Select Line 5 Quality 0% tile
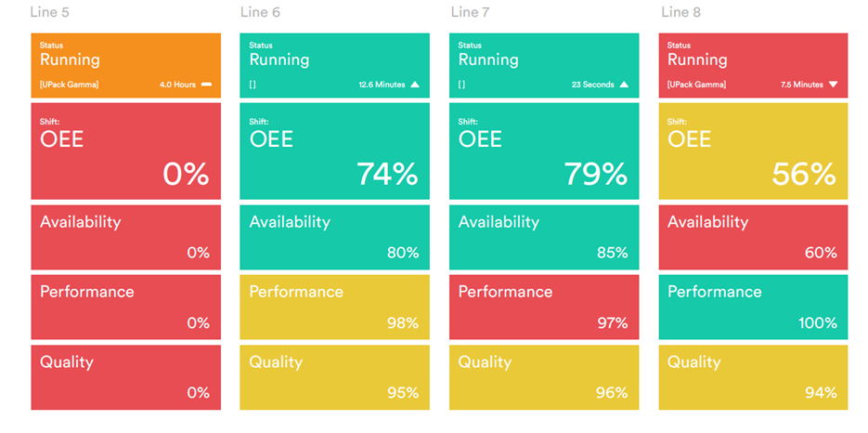Image resolution: width=868 pixels, height=433 pixels. pyautogui.click(x=126, y=377)
